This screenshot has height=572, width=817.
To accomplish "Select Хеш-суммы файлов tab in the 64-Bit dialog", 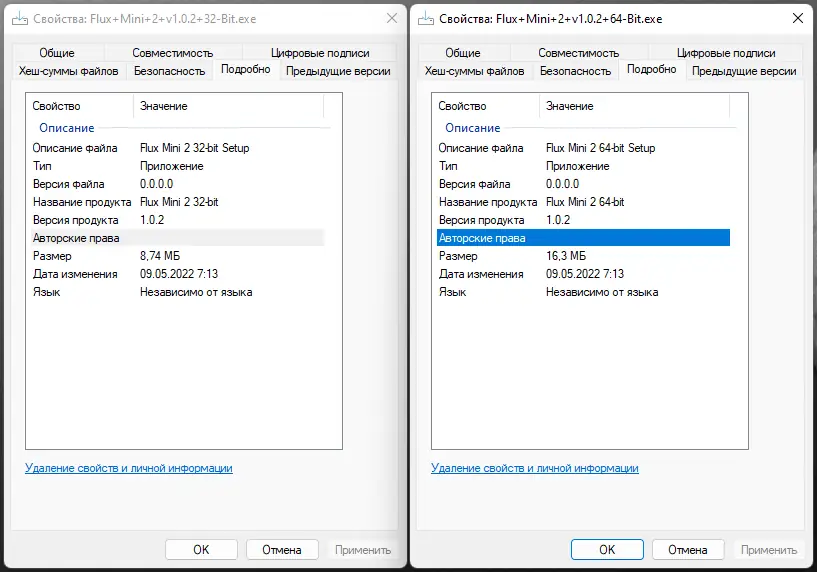I will (474, 71).
